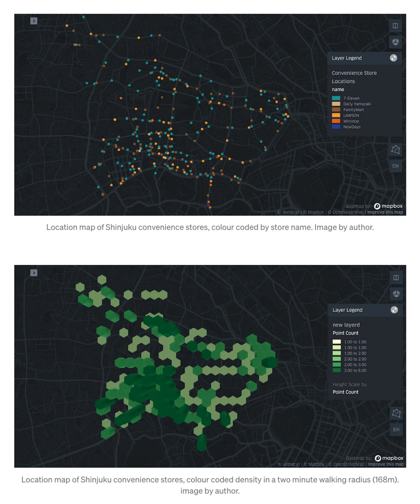Viewport: 420px width, 504px height.
Task: Open the EN language selector on bottom map
Action: click(x=395, y=430)
